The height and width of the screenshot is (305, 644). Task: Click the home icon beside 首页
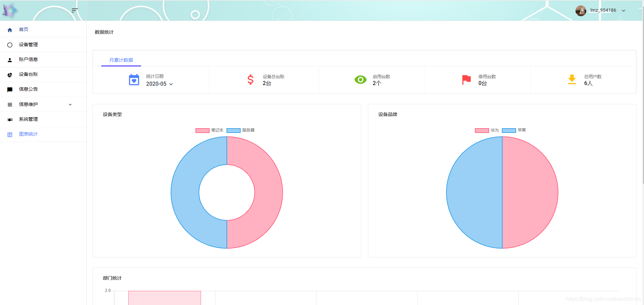coord(10,30)
